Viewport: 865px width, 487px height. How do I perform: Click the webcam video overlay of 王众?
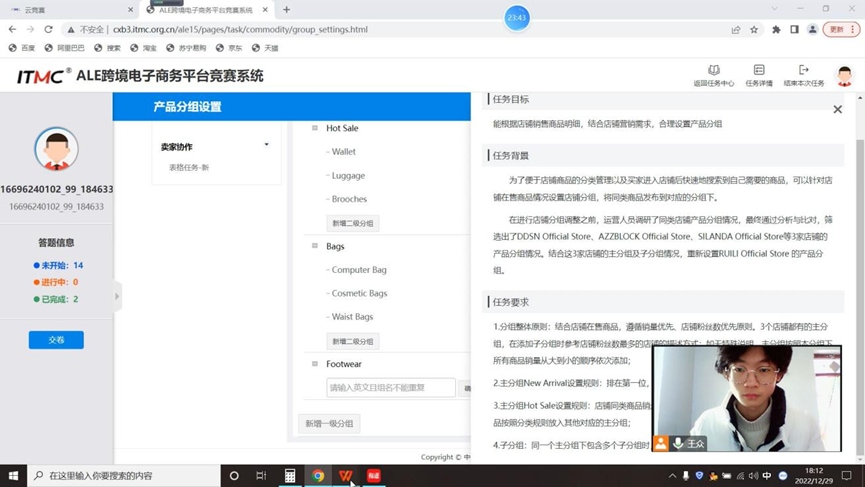pyautogui.click(x=747, y=398)
